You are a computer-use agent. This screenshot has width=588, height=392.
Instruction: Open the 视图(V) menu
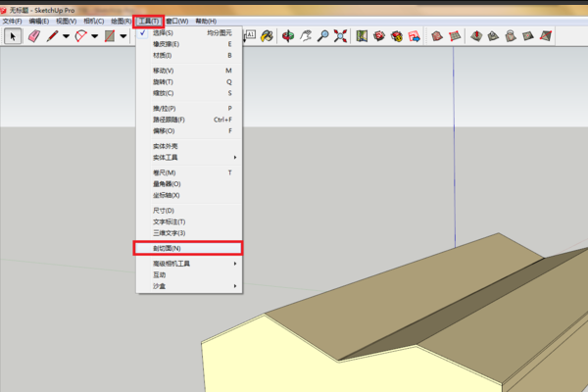click(x=67, y=21)
